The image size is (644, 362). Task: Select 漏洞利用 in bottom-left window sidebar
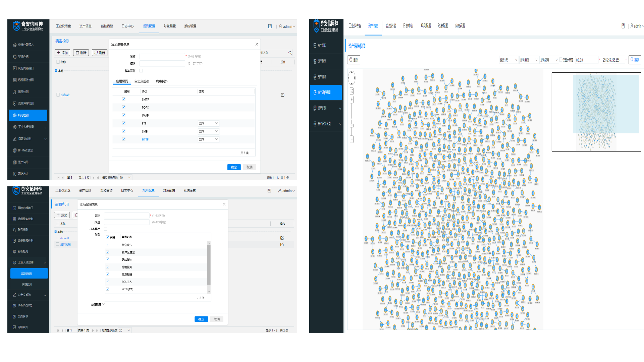pos(29,274)
